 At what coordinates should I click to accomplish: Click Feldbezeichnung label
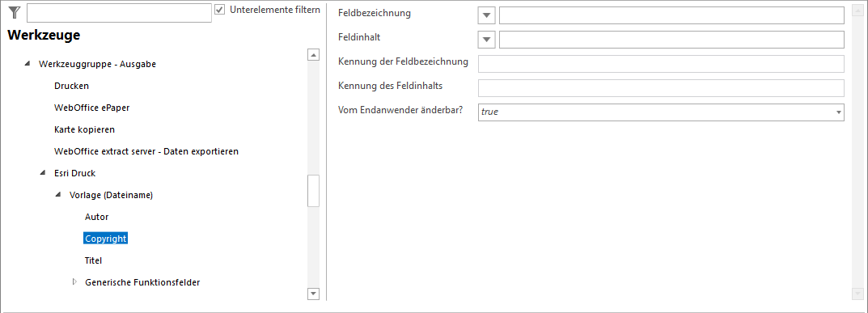click(x=375, y=13)
